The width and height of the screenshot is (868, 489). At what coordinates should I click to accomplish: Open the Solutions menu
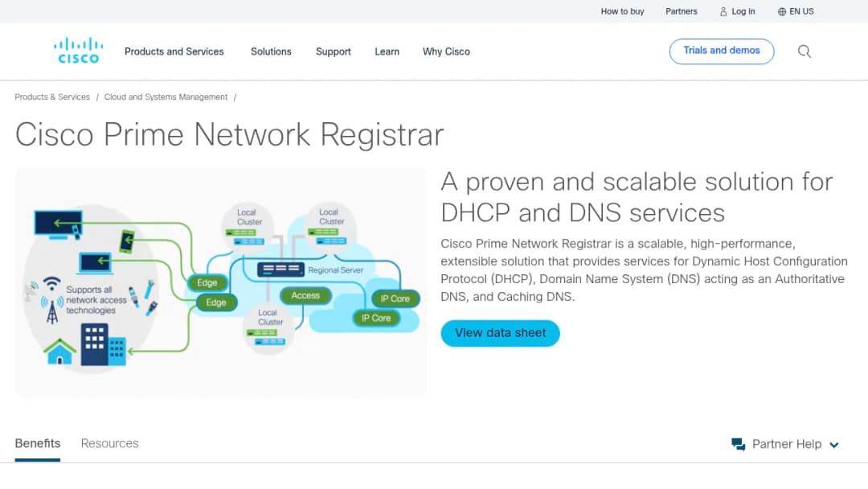(x=271, y=51)
